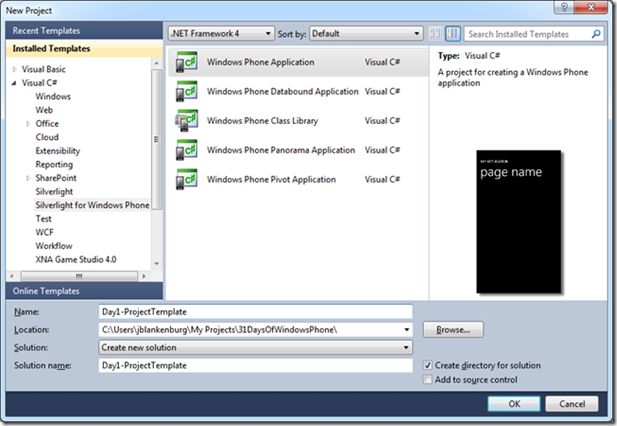The height and width of the screenshot is (426, 617).
Task: Open the Recent Templates section
Action: (84, 31)
